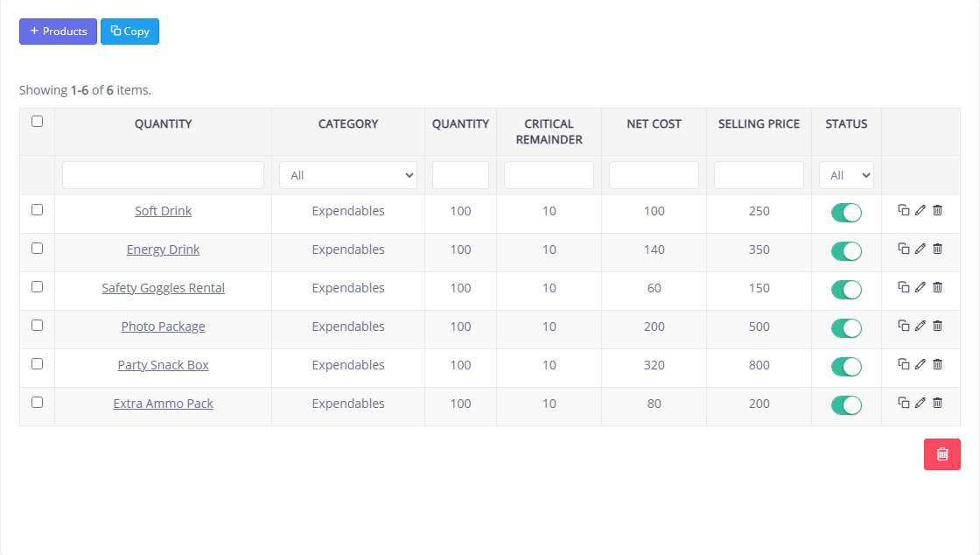Copy the Photo Package row
The width and height of the screenshot is (980, 555).
(903, 326)
